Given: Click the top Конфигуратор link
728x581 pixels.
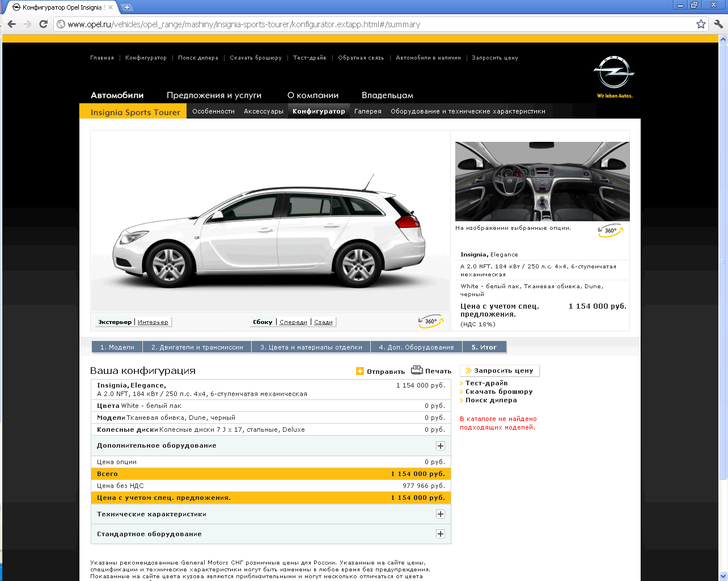Looking at the screenshot, I should 146,58.
